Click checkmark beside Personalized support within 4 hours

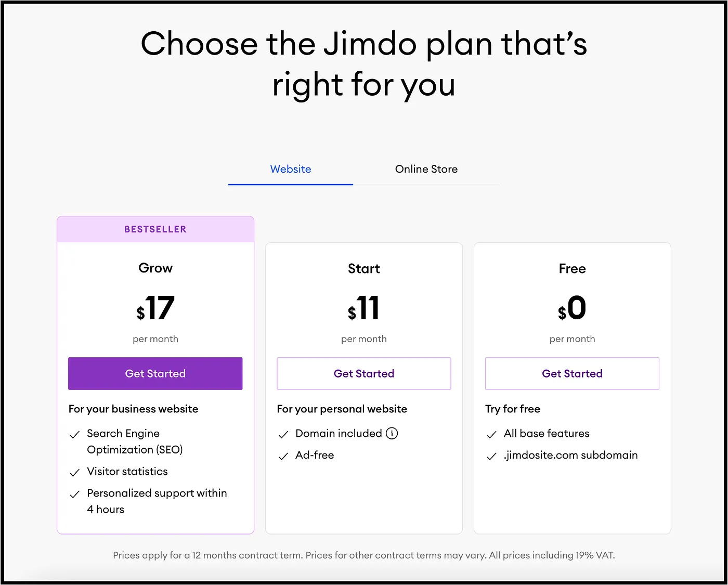click(x=75, y=494)
